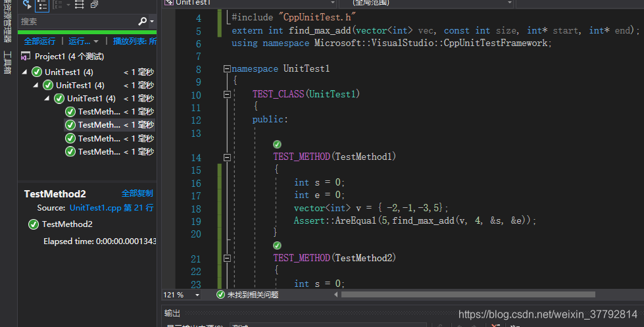644x327 pixels.
Task: Click the 全部运行 (Run All) link
Action: tap(39, 41)
